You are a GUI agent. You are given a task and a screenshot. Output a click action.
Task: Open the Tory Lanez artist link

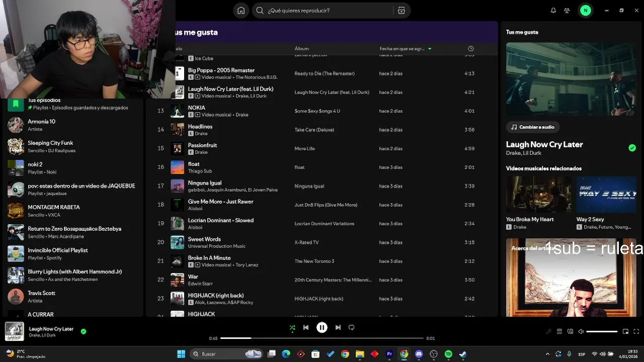click(x=247, y=265)
